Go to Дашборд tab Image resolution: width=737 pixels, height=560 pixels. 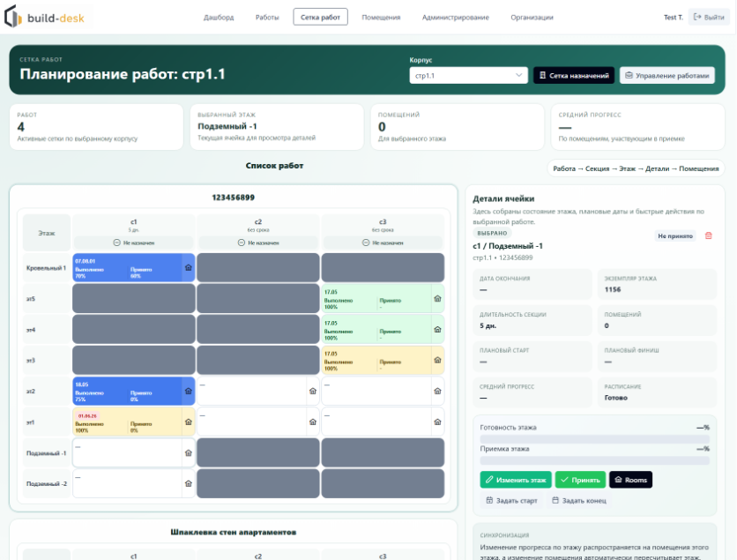click(x=219, y=17)
